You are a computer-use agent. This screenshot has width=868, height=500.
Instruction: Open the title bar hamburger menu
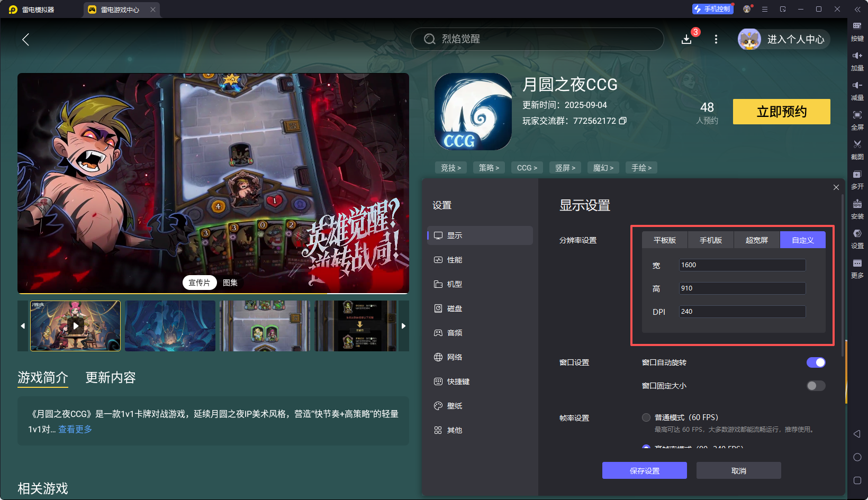(765, 9)
